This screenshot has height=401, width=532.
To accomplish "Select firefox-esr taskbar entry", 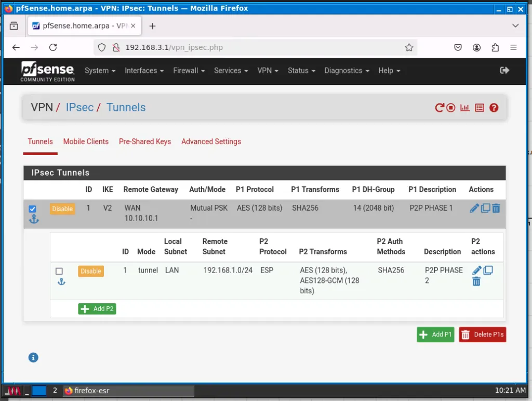I will pos(129,391).
